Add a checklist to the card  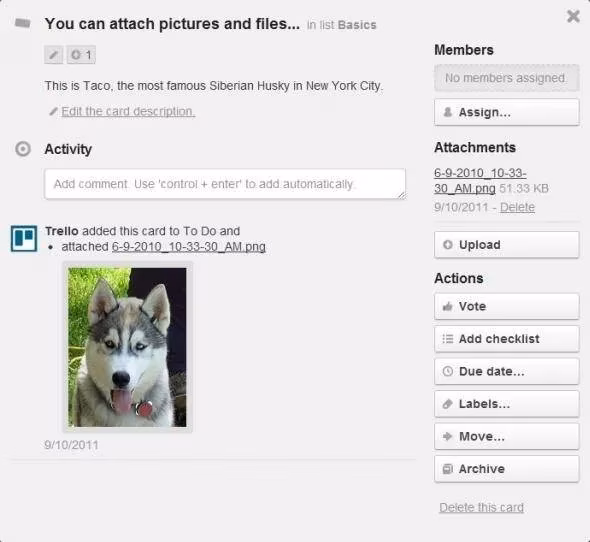coord(506,339)
